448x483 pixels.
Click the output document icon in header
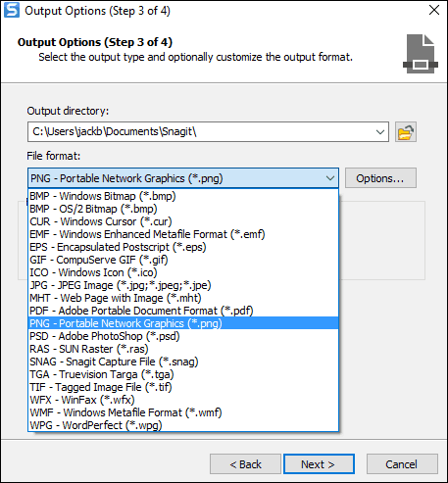point(421,54)
